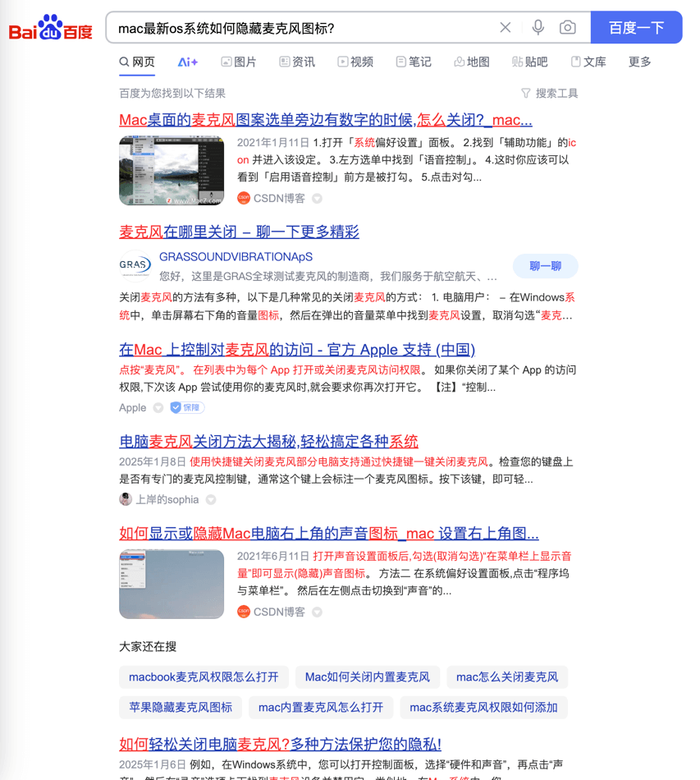Clear the search box with the X

pyautogui.click(x=505, y=27)
